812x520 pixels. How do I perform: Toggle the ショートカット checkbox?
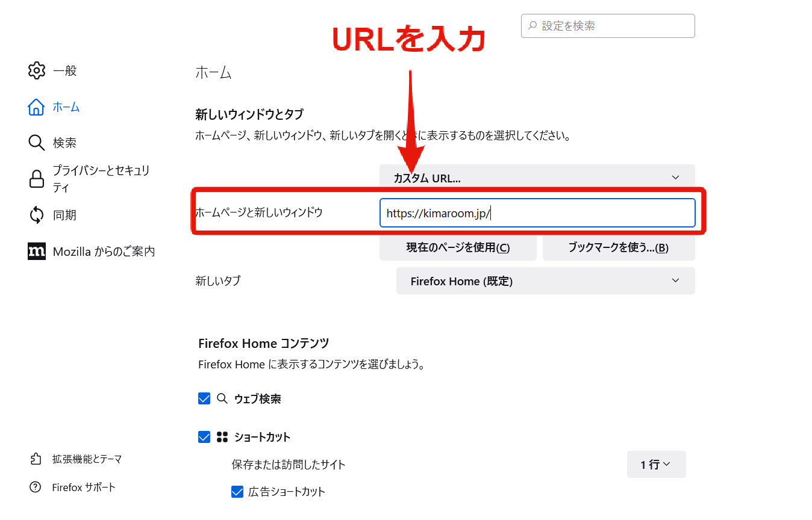[x=204, y=437]
